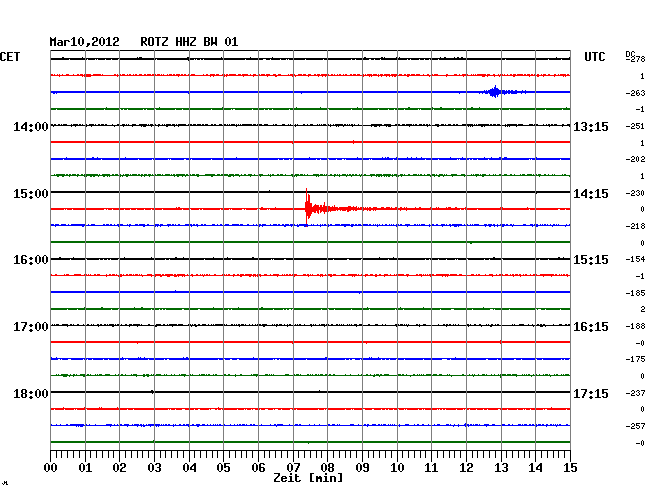
Task: Select the DC offset value -230
Action: [x=635, y=193]
